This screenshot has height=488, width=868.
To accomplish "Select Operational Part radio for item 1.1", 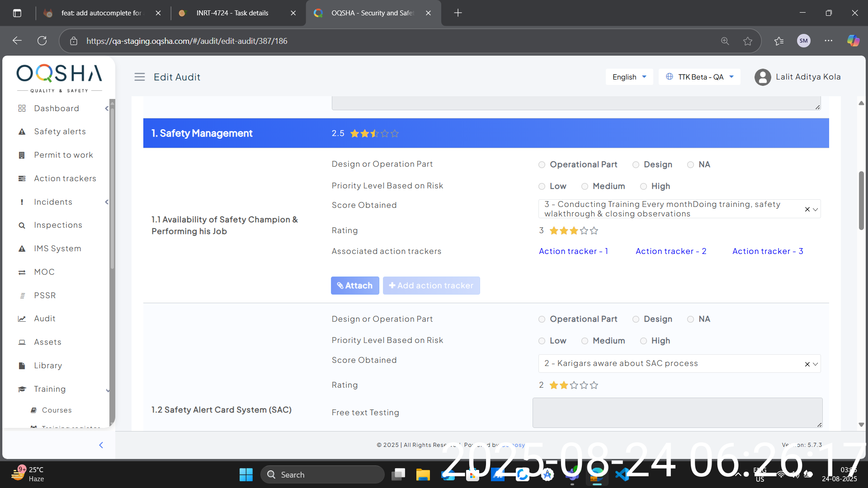I will click(x=542, y=165).
